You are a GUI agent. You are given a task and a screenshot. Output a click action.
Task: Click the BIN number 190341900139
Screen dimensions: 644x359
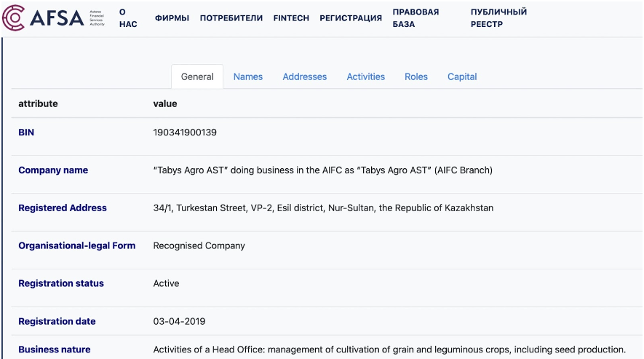(x=185, y=133)
